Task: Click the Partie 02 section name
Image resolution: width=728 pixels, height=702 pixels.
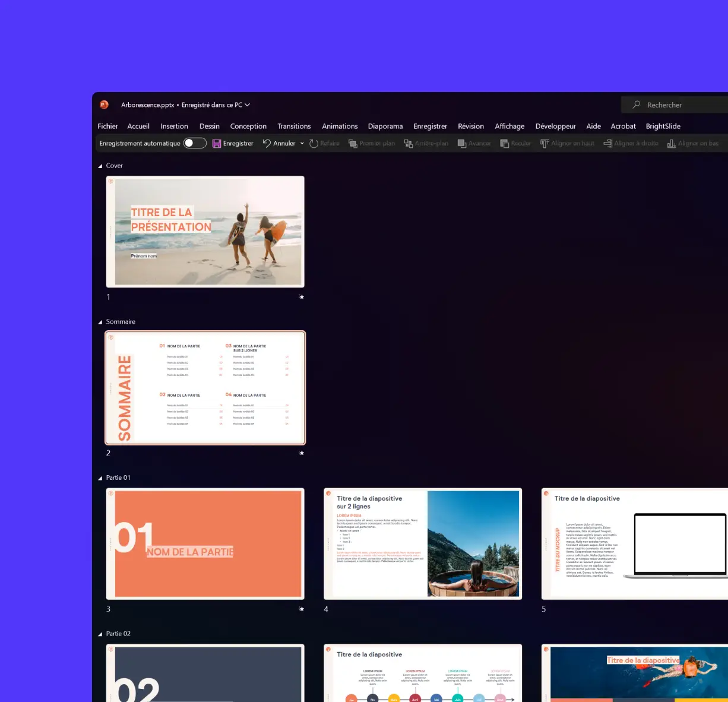Action: tap(118, 634)
